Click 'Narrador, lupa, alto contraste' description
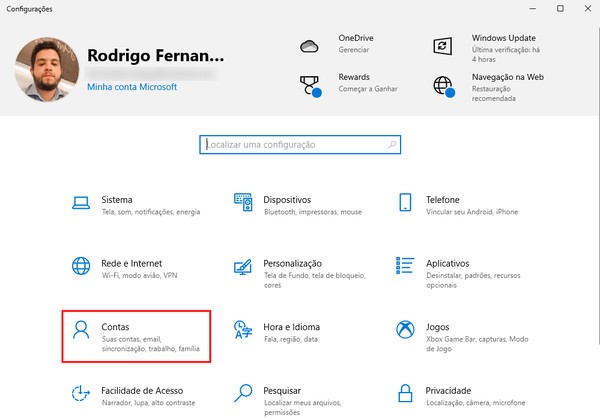This screenshot has width=600, height=419. (x=148, y=403)
